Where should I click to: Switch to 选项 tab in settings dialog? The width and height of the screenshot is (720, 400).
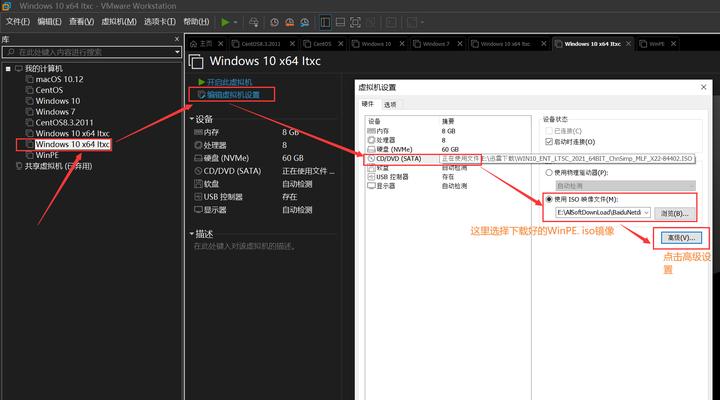pos(390,105)
